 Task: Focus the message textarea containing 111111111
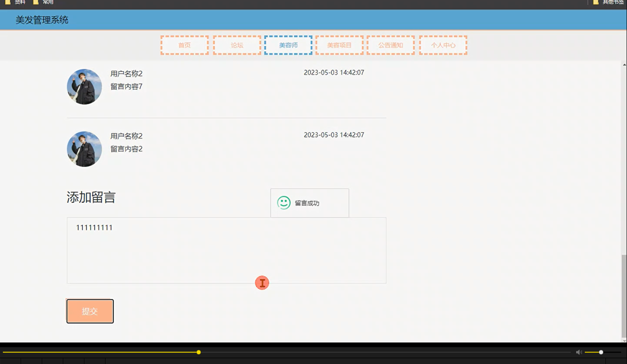pos(227,250)
